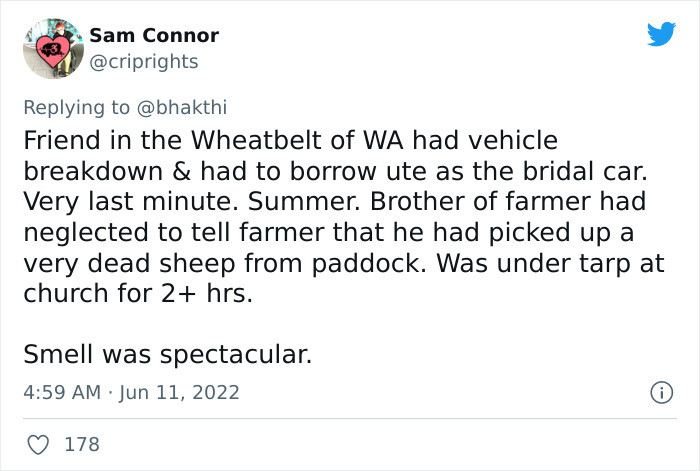Click the phrase 'very dead sheep'

[129, 263]
